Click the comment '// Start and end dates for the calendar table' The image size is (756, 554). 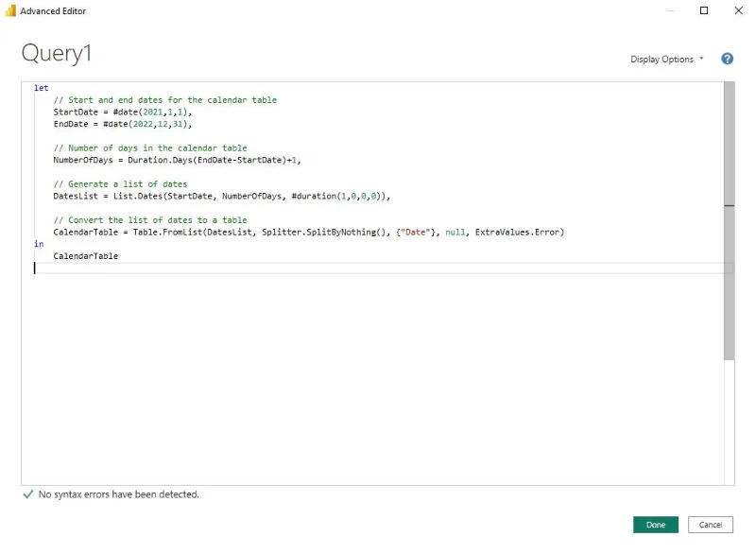coord(164,100)
